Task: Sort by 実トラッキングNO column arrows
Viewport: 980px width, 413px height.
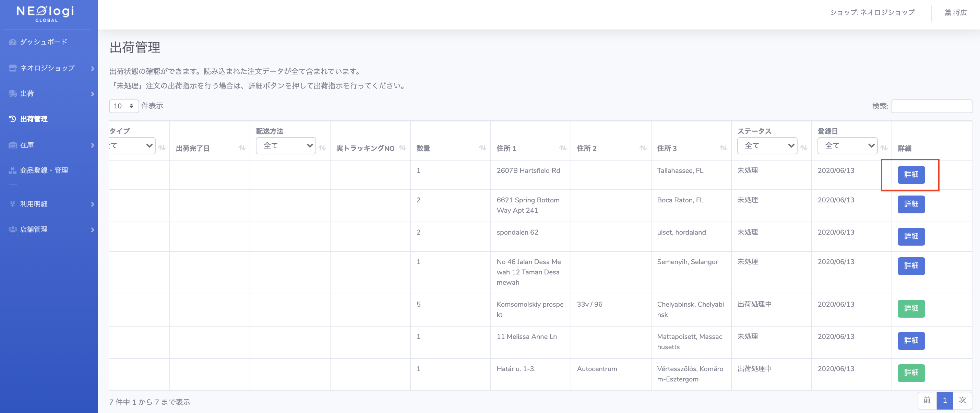Action: coord(403,148)
